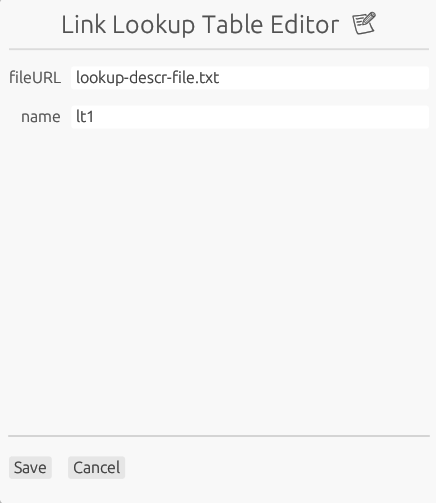Focus the name input field

[250, 117]
